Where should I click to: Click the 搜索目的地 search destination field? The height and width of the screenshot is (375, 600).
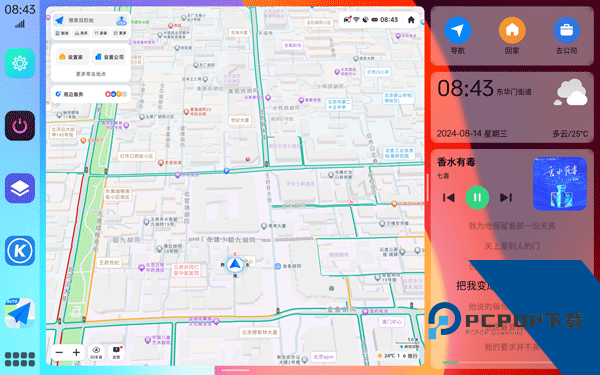[90, 20]
